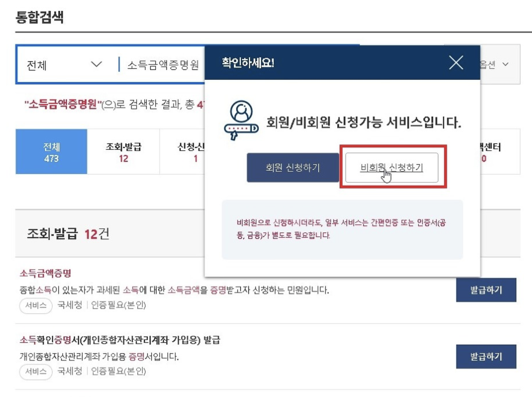
Task: Click 발급하기 for the 개인종합자산관리계좌 certificate
Action: (x=486, y=356)
